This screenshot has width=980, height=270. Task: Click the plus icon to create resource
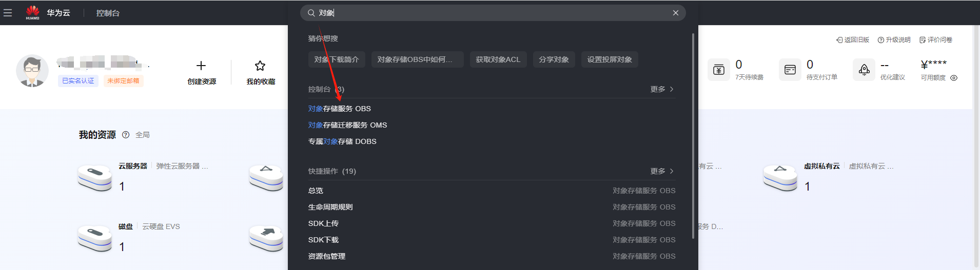[x=201, y=66]
